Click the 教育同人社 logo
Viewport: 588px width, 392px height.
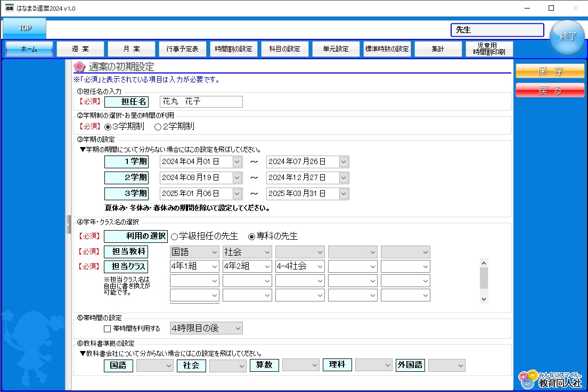pyautogui.click(x=551, y=380)
